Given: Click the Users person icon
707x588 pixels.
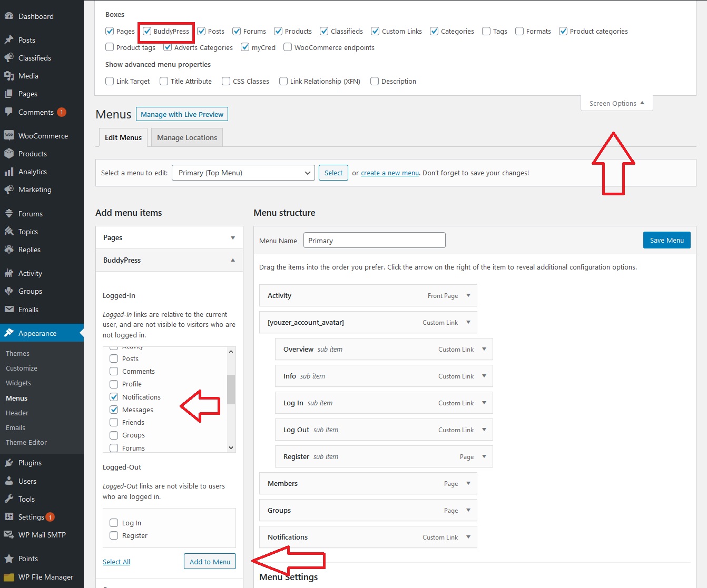Looking at the screenshot, I should [x=9, y=481].
